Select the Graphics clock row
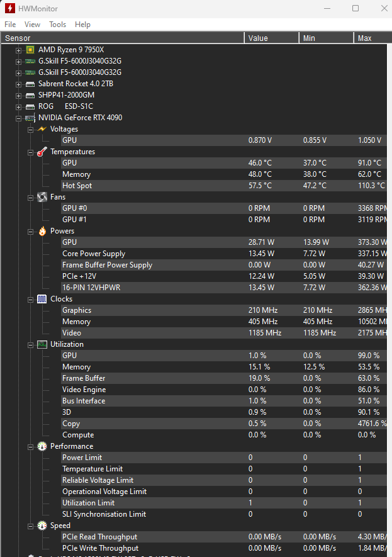 tap(224, 310)
